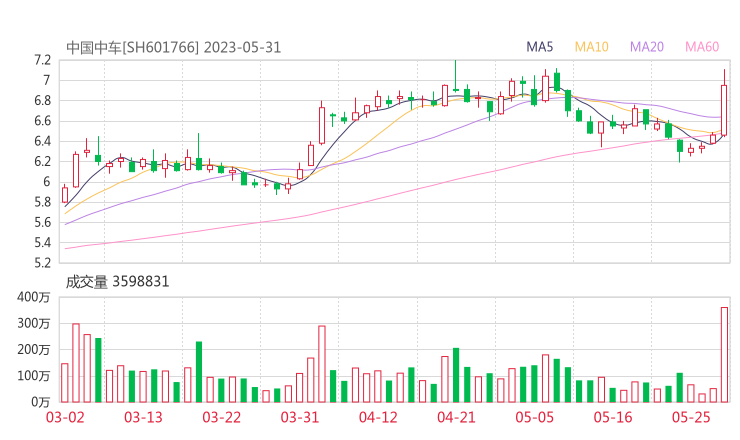This screenshot has height=440, width=740.
Task: Click the 05-16 date axis label
Action: tap(613, 417)
